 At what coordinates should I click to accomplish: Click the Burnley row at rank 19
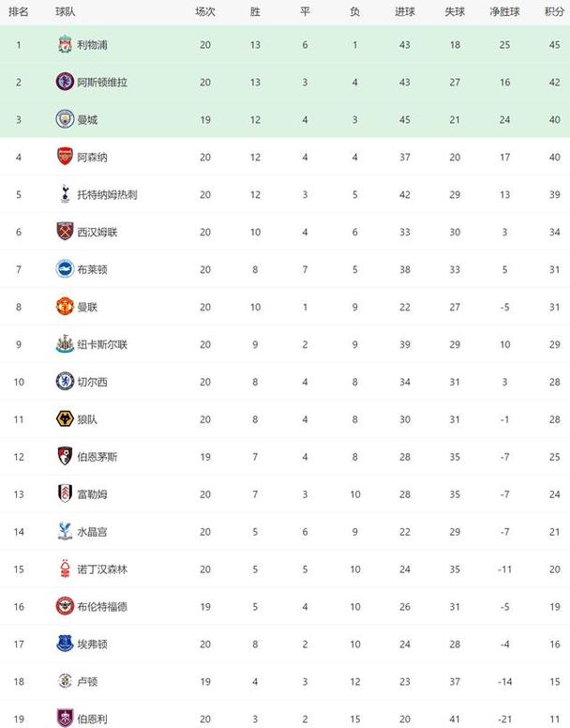[285, 718]
